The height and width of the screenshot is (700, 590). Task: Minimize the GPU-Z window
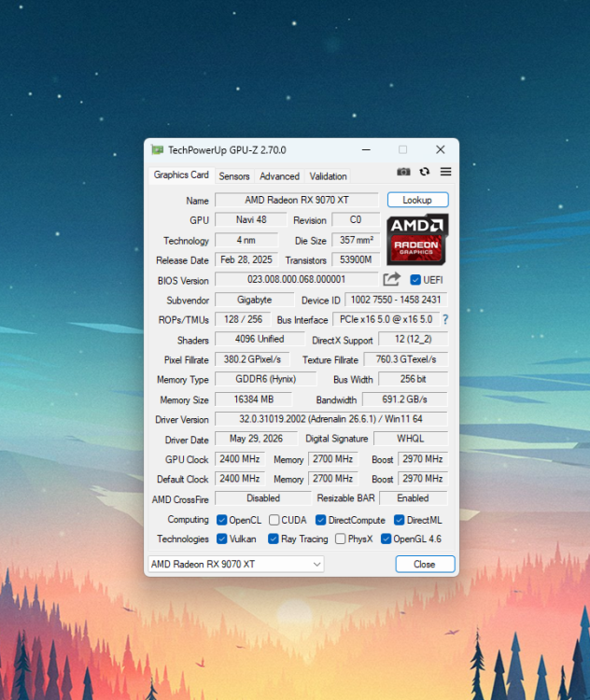(366, 150)
